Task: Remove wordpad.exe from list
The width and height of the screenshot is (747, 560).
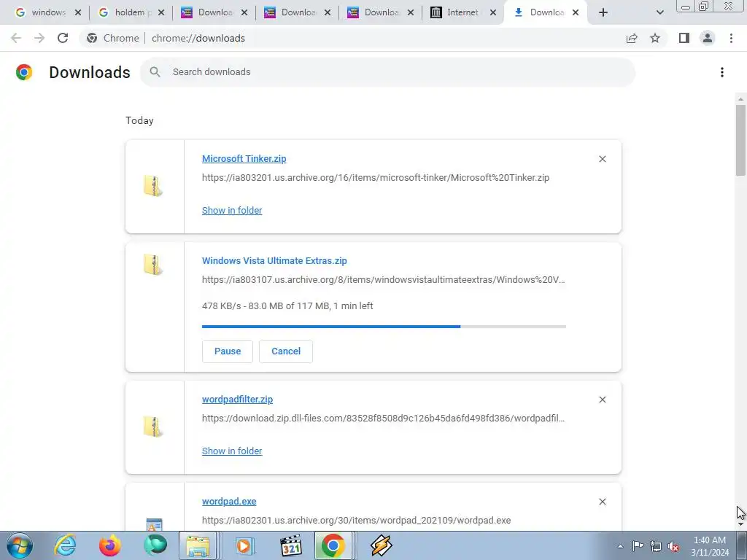Action: coord(602,502)
